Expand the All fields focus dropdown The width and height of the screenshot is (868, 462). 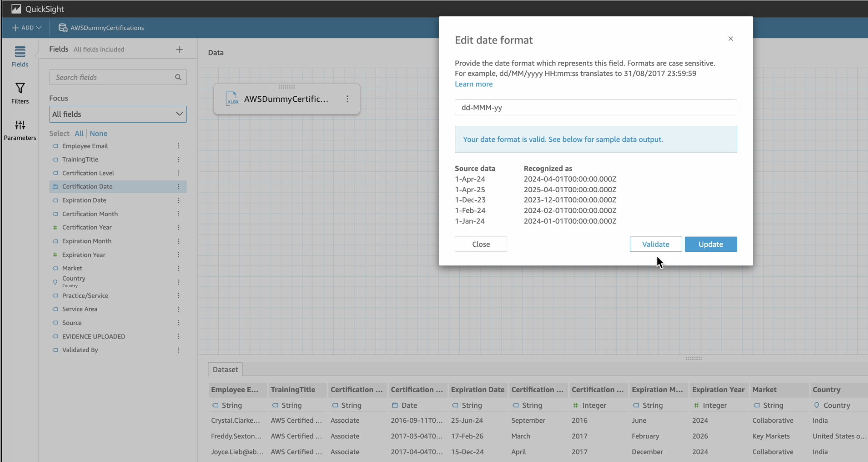118,114
